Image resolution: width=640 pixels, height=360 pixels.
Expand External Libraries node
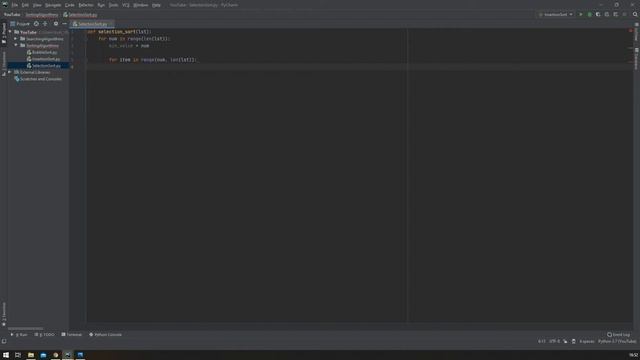[10, 72]
